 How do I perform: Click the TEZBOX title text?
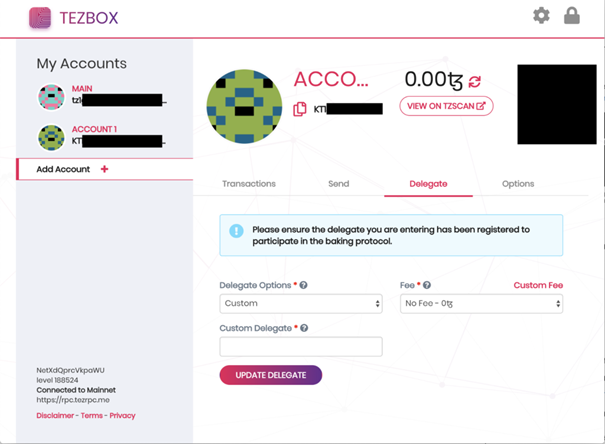[x=89, y=18]
